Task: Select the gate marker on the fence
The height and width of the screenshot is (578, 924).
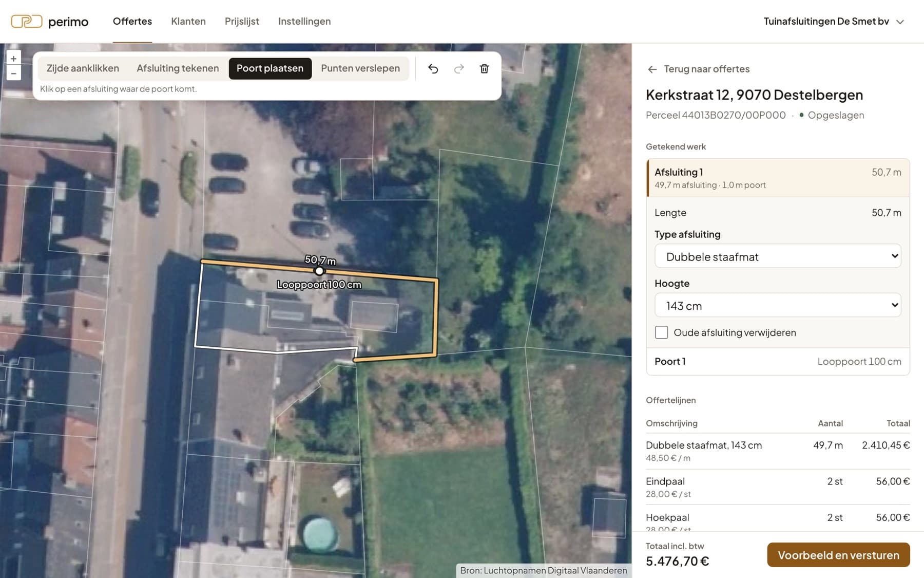Action: pos(319,271)
